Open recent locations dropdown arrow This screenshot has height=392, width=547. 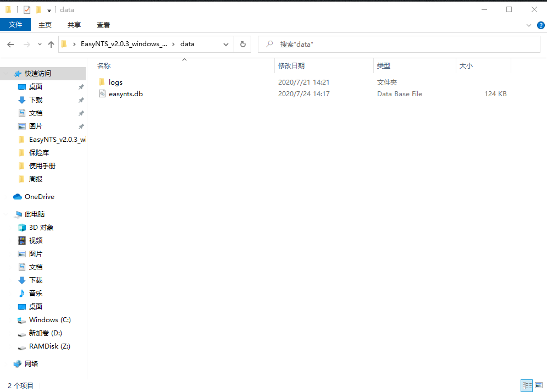[40, 45]
